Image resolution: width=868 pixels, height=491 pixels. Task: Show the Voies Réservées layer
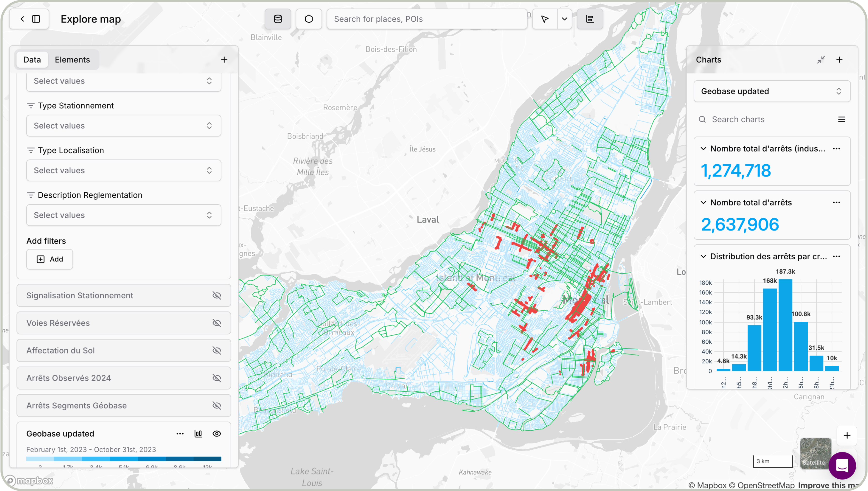(217, 323)
